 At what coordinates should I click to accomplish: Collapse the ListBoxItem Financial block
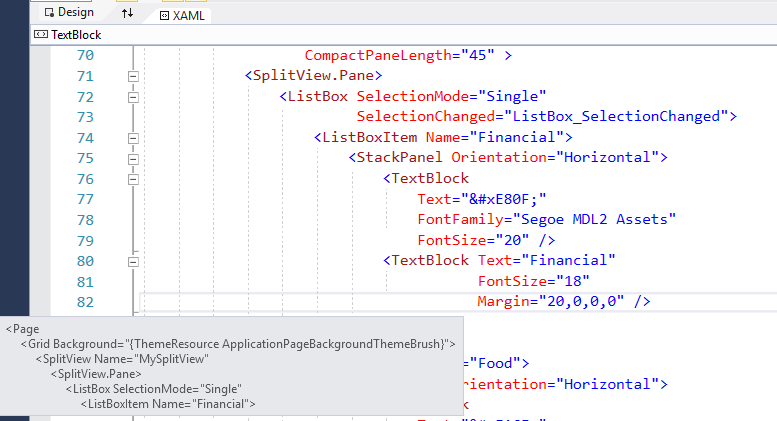click(x=132, y=137)
